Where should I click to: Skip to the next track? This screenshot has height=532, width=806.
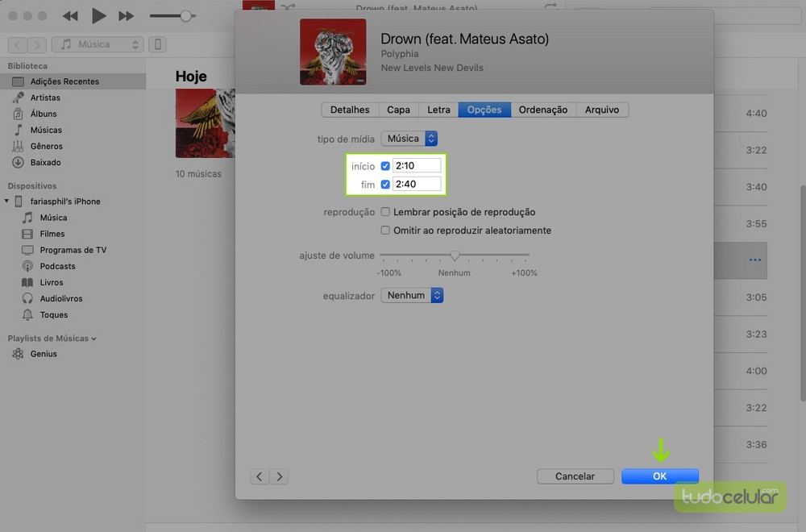[126, 16]
